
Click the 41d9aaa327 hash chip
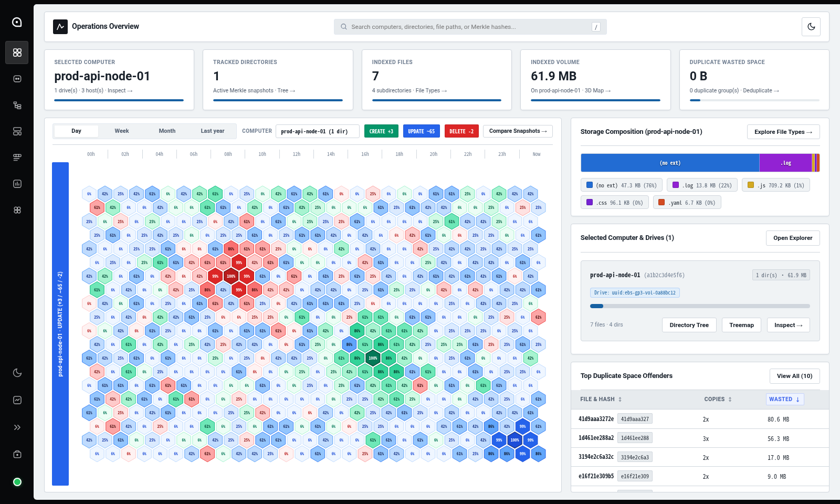(635, 419)
